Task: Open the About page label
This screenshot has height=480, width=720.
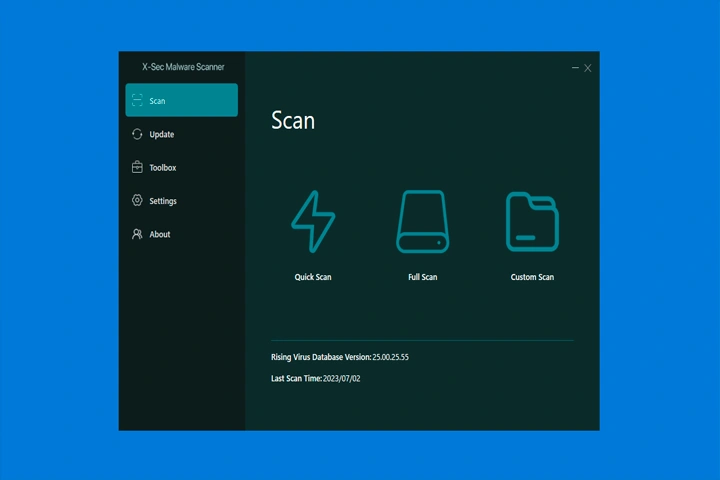Action: tap(160, 234)
